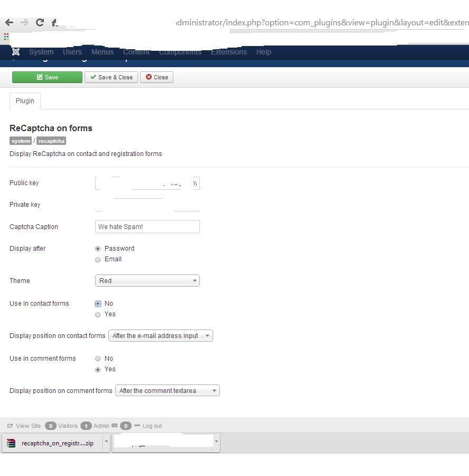
Task: Open the Help menu
Action: [x=263, y=52]
